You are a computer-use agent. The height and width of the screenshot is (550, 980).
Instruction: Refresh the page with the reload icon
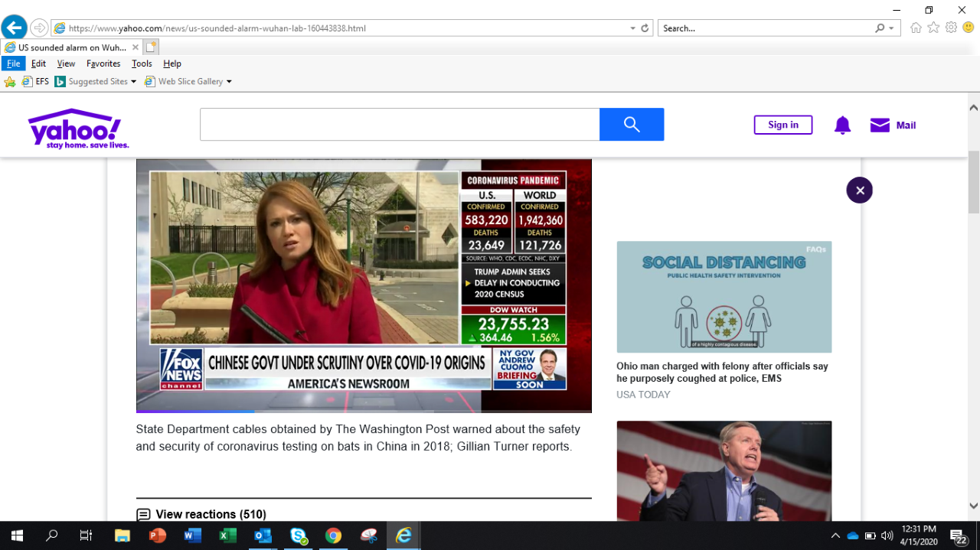[645, 28]
